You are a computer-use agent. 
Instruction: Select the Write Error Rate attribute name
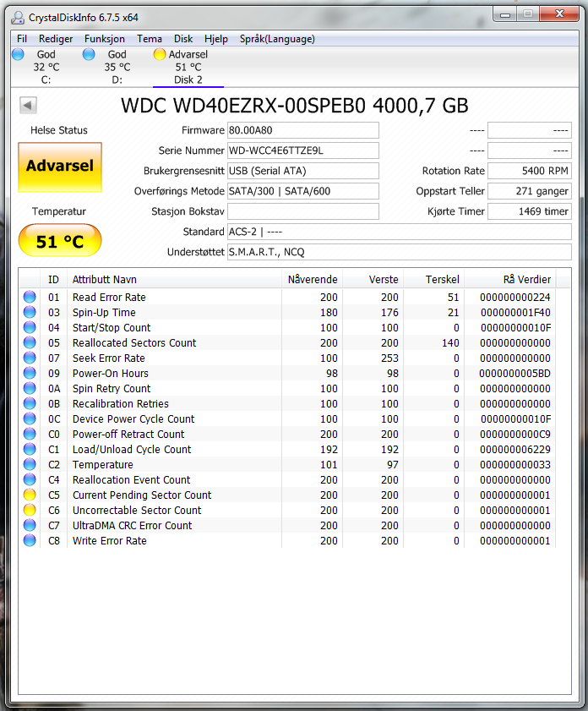tap(109, 540)
